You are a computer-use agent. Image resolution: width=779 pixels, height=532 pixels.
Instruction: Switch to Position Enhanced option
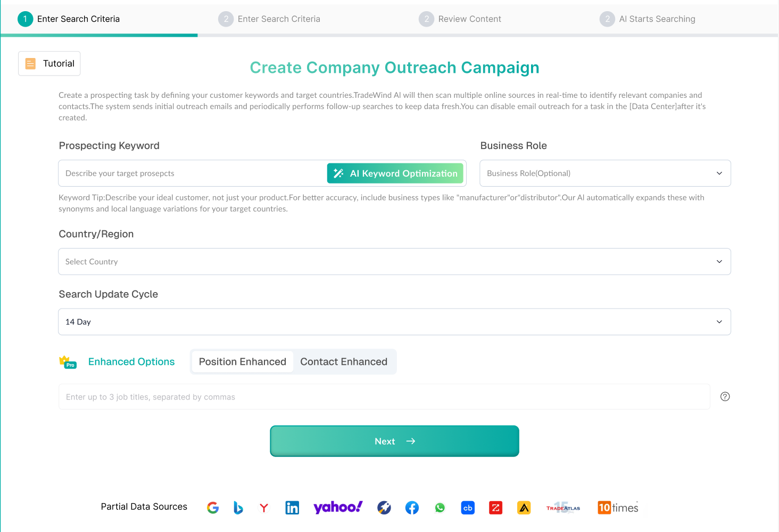pyautogui.click(x=243, y=362)
